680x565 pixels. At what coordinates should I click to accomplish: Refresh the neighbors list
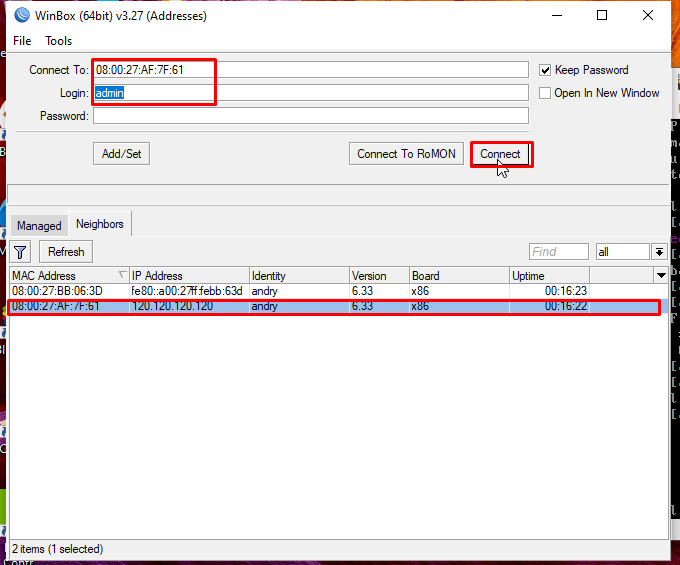click(66, 252)
